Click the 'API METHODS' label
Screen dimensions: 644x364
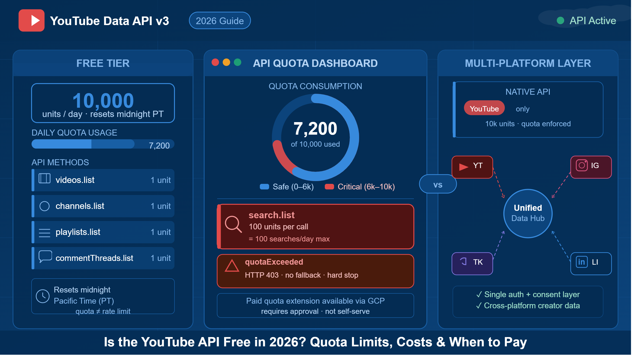60,162
